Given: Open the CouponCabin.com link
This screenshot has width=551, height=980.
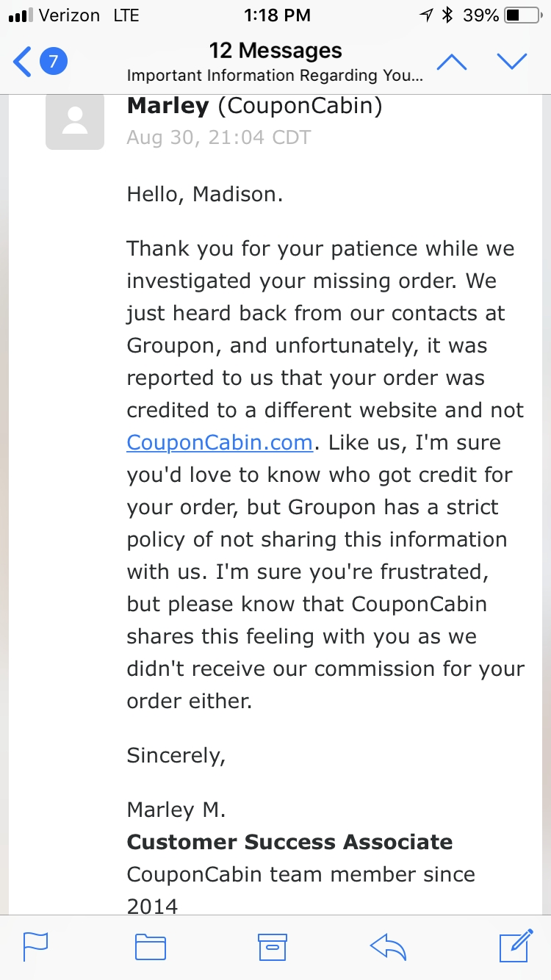Looking at the screenshot, I should [x=220, y=442].
